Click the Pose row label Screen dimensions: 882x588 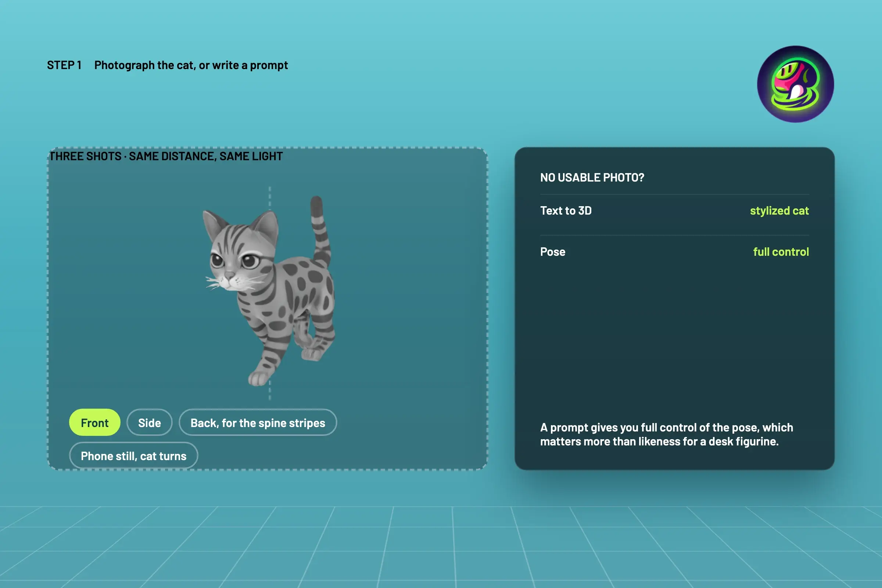tap(552, 252)
